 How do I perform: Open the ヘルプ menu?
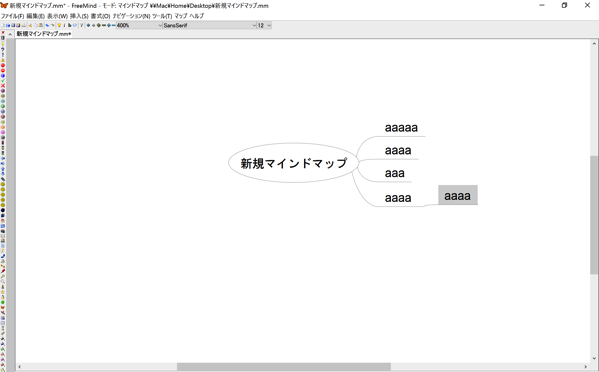[x=197, y=16]
